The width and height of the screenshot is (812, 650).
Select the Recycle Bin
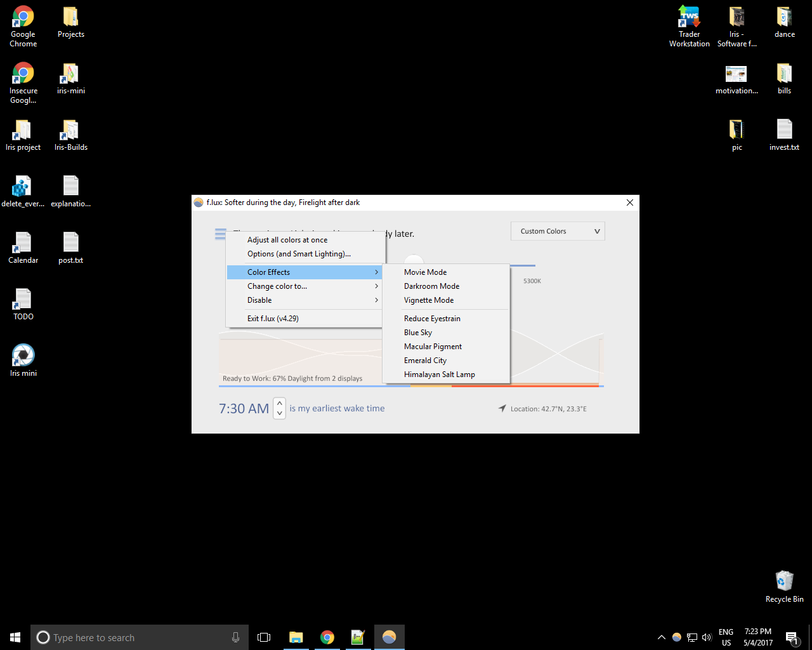coord(785,587)
